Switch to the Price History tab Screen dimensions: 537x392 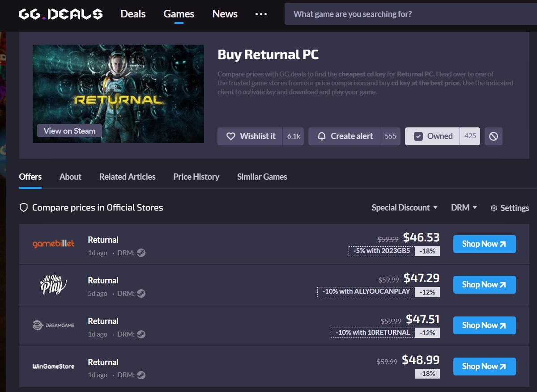click(196, 177)
